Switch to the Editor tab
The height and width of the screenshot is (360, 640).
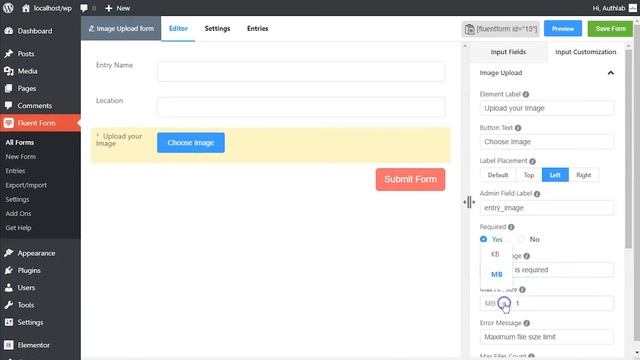click(x=178, y=29)
